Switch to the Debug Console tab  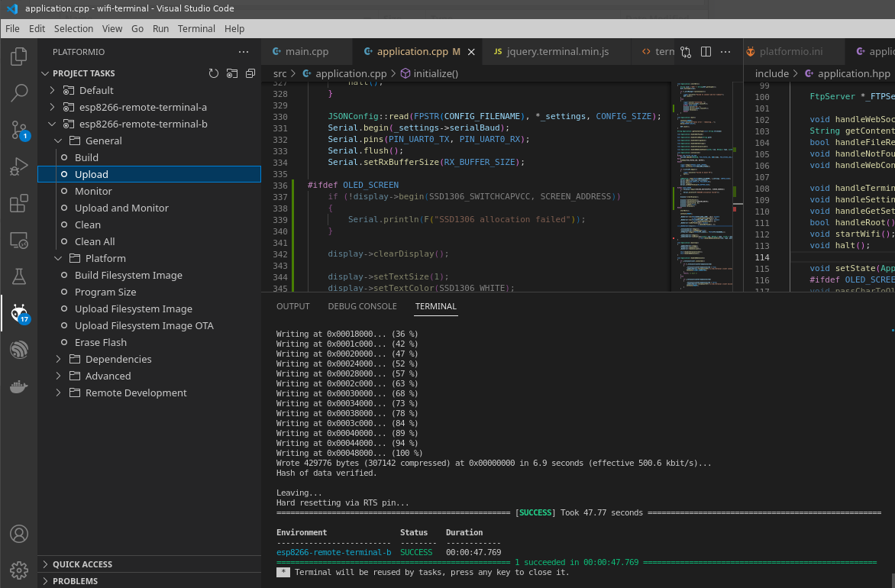coord(362,306)
